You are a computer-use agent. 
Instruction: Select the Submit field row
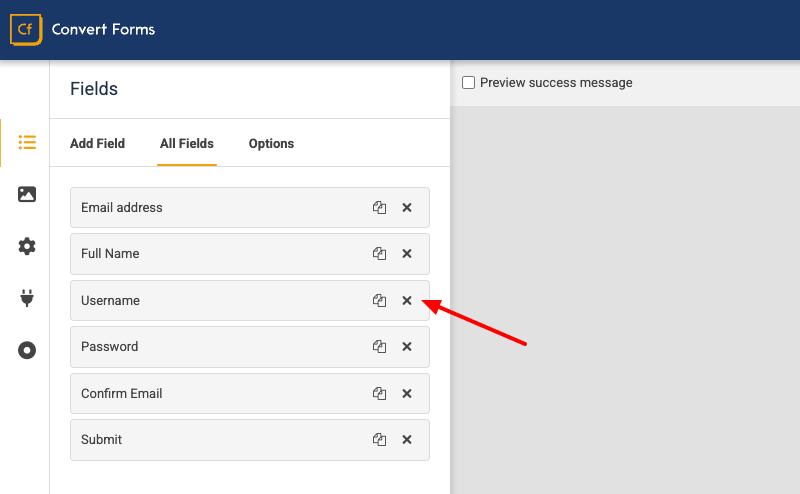(250, 439)
